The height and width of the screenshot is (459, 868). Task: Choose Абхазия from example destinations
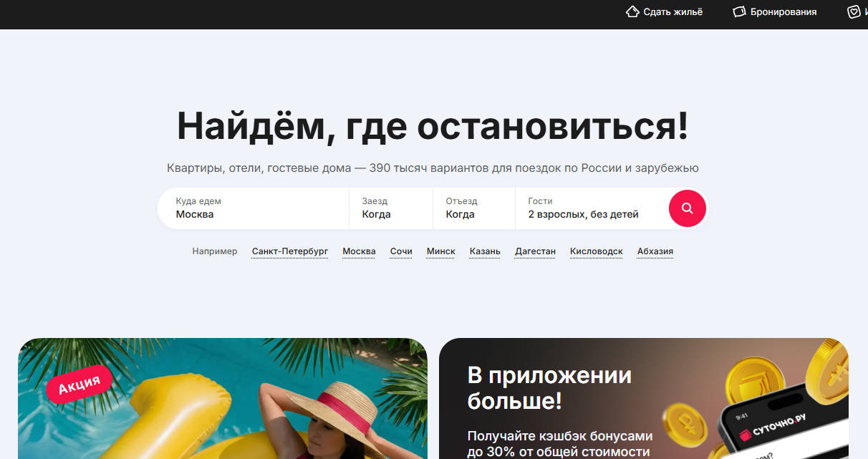[x=655, y=251]
